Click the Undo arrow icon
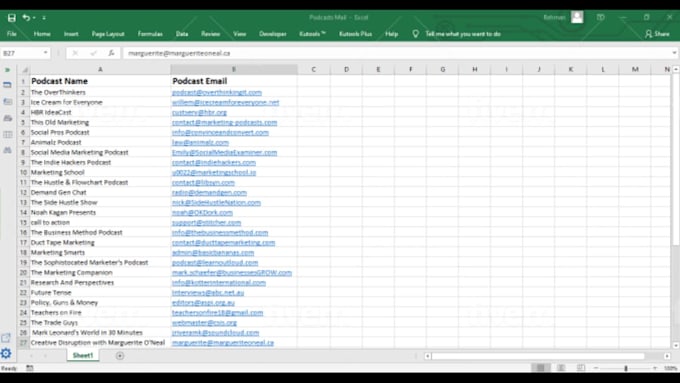680x383 pixels. [x=26, y=17]
